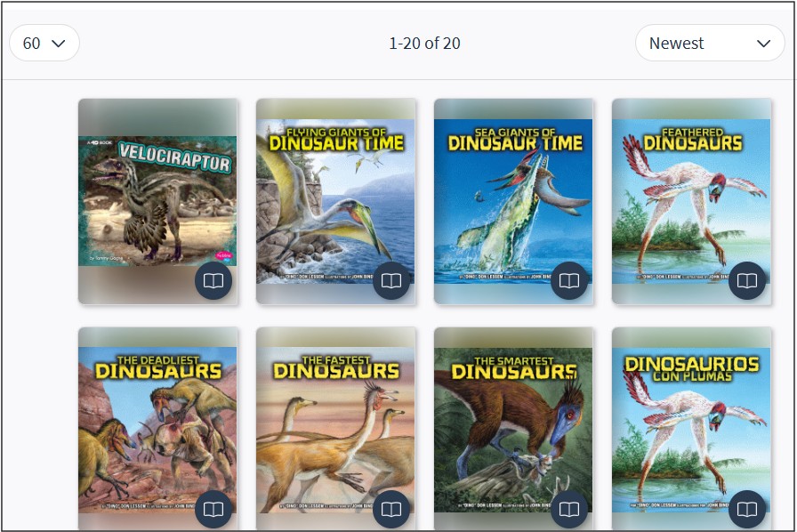Select the Dinosaurios con Plumas book cover
Screen dimensions: 797x532
coord(692,429)
